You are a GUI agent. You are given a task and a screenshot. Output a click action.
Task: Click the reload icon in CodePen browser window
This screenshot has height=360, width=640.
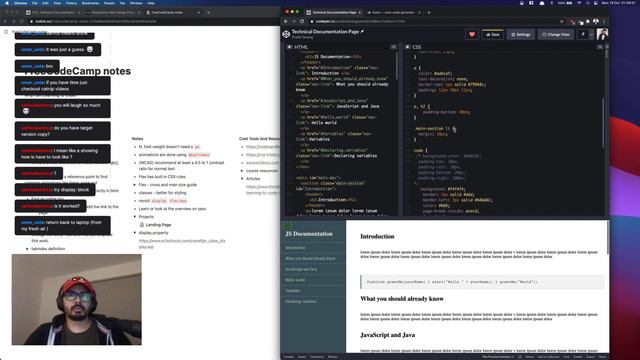(x=302, y=21)
